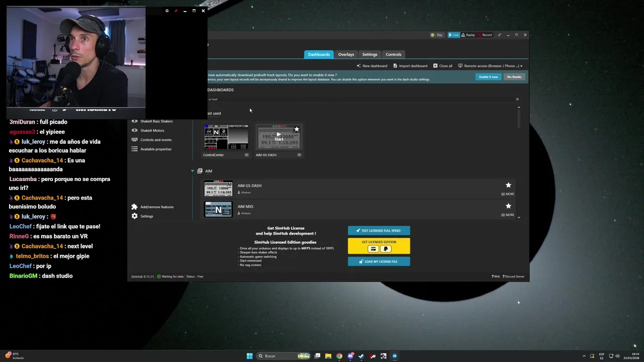The image size is (644, 362).
Task: Click the ESP language indicator in tray
Action: coord(602,356)
